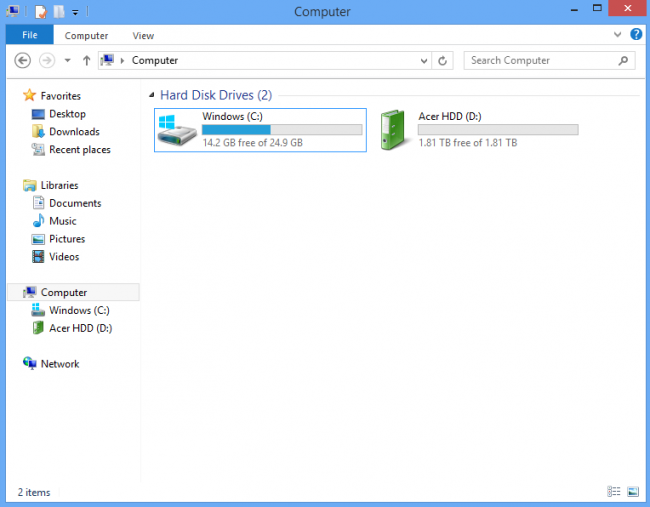Open the Music library
The width and height of the screenshot is (650, 507).
(x=63, y=221)
